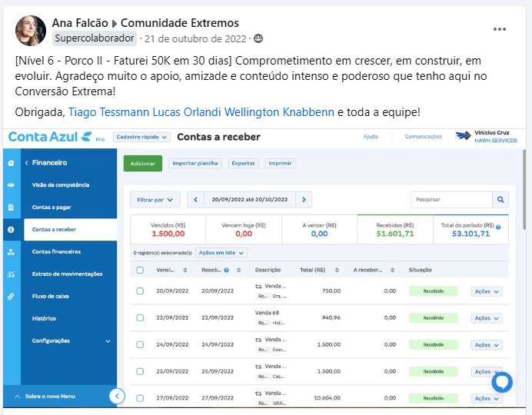Click the magnifier search icon
This screenshot has width=532, height=415.
pos(500,200)
